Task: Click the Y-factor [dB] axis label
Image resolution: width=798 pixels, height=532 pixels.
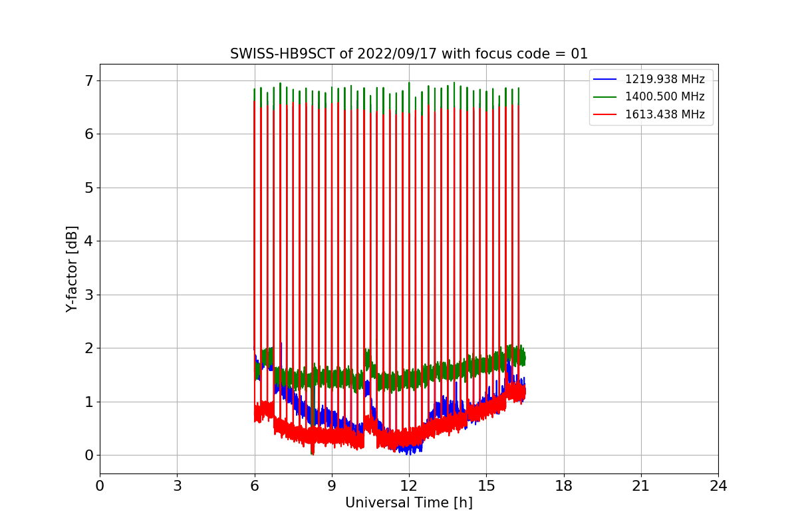Action: (72, 269)
